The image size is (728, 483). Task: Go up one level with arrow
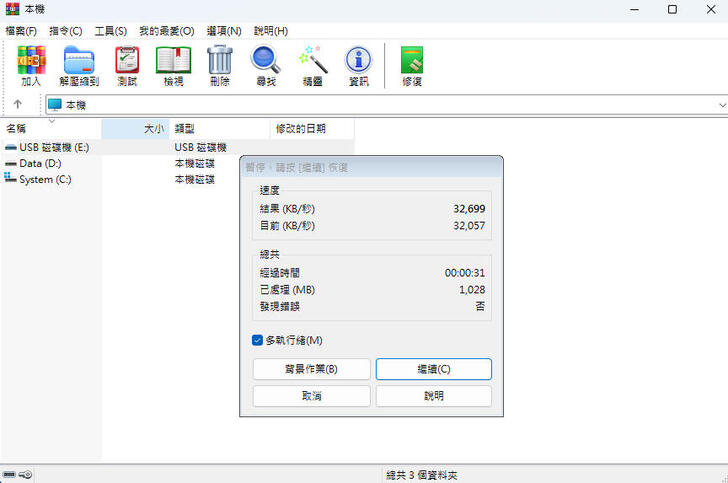[18, 104]
